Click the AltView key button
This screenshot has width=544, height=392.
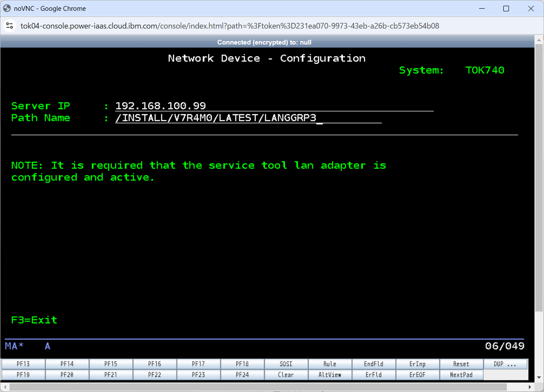(330, 375)
